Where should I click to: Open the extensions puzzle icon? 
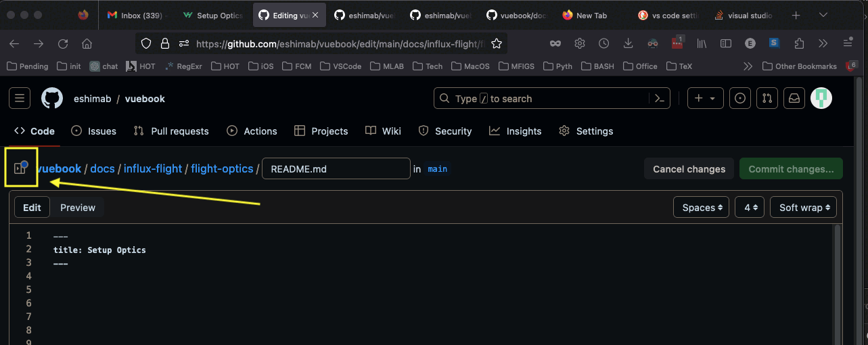[799, 43]
